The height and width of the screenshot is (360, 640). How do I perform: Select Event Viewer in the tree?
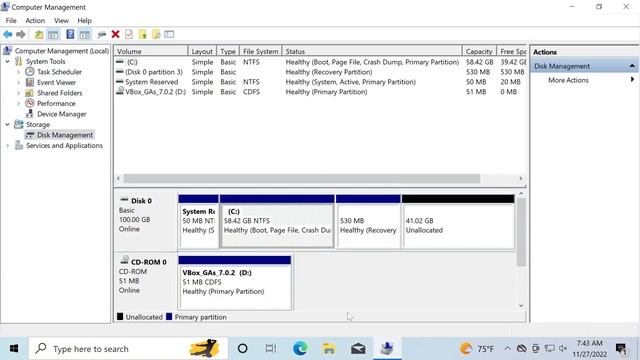[x=56, y=82]
